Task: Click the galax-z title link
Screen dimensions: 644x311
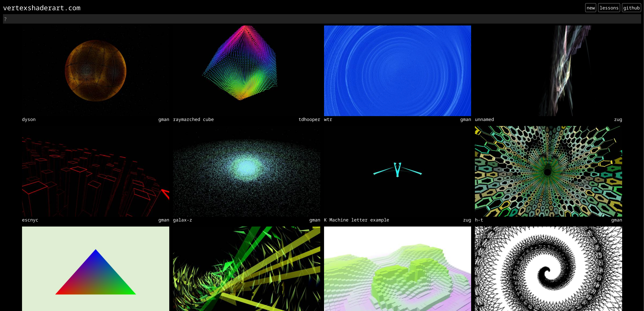Action: (182, 220)
